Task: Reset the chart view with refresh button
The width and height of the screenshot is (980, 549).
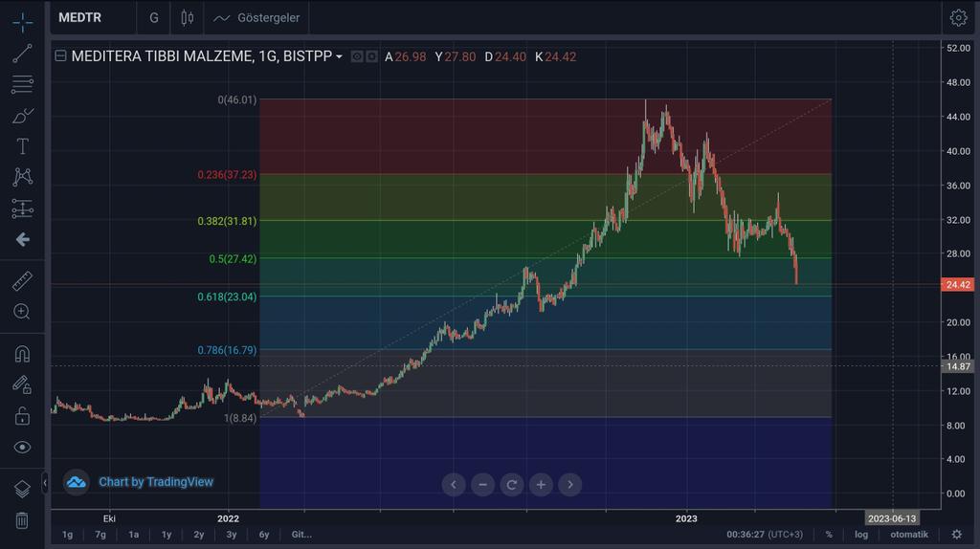Action: coord(512,485)
